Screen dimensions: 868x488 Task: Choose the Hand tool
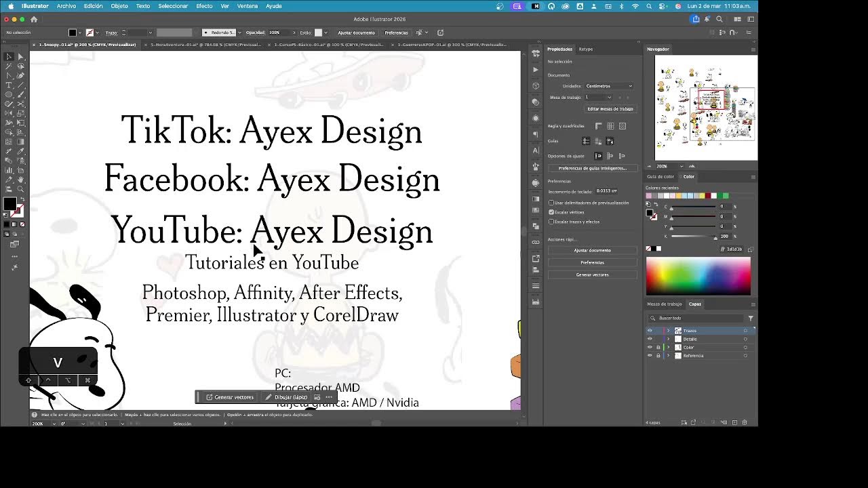pyautogui.click(x=20, y=180)
